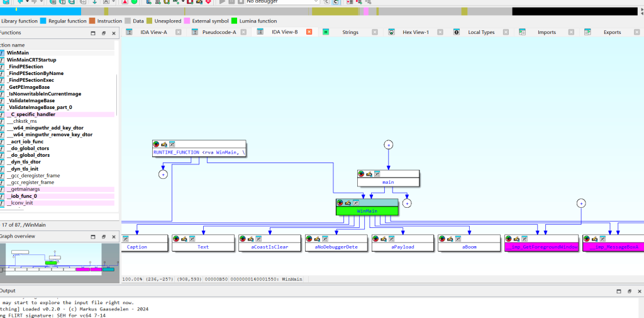This screenshot has width=644, height=318.
Task: Float the Graph overview panel
Action: [104, 237]
